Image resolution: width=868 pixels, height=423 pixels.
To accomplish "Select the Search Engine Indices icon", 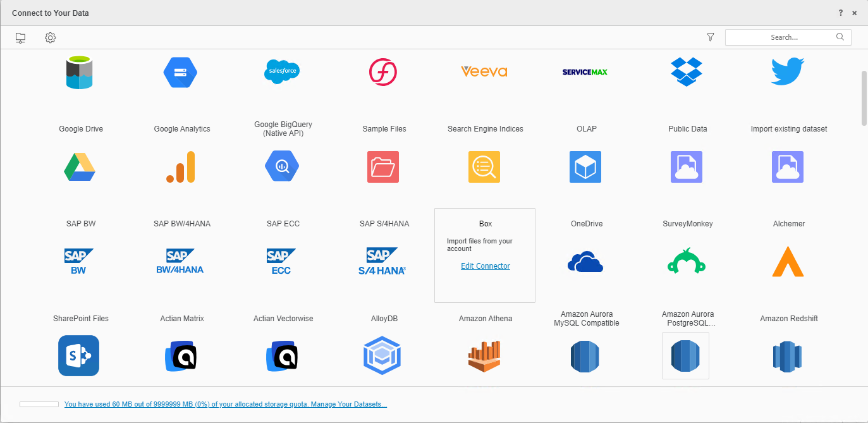I will pyautogui.click(x=484, y=167).
